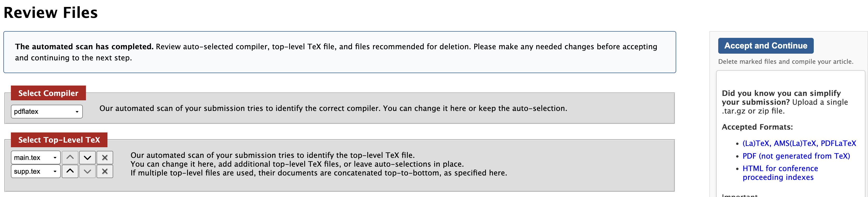Select the Select Top-Level TeX heading
Image resolution: width=868 pixels, height=197 pixels.
pos(59,140)
